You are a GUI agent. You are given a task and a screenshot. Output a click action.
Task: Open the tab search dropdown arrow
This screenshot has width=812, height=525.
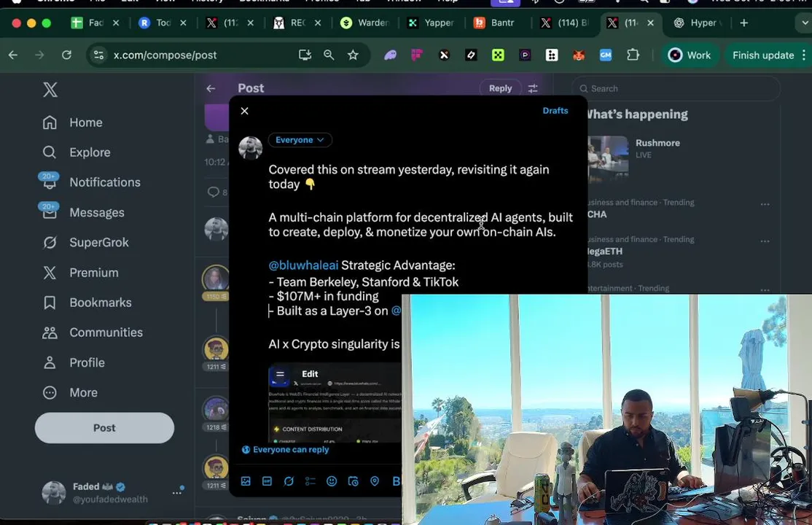pyautogui.click(x=803, y=23)
